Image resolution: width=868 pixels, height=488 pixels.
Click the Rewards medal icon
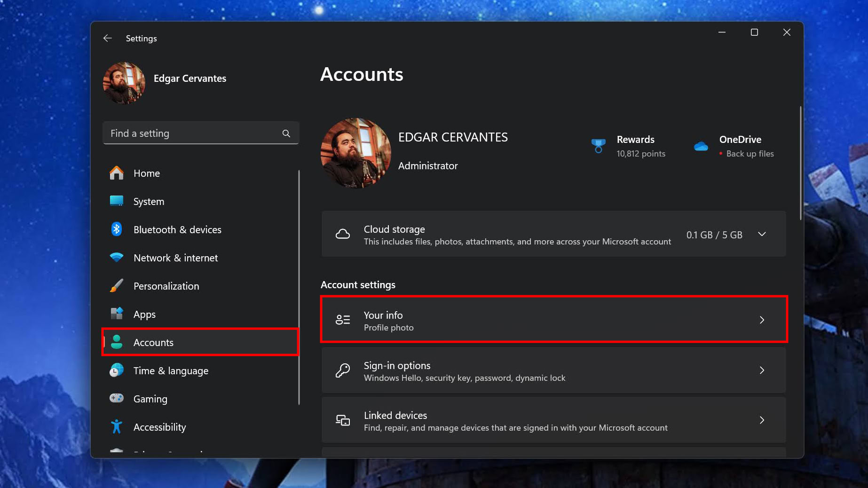[x=598, y=146]
